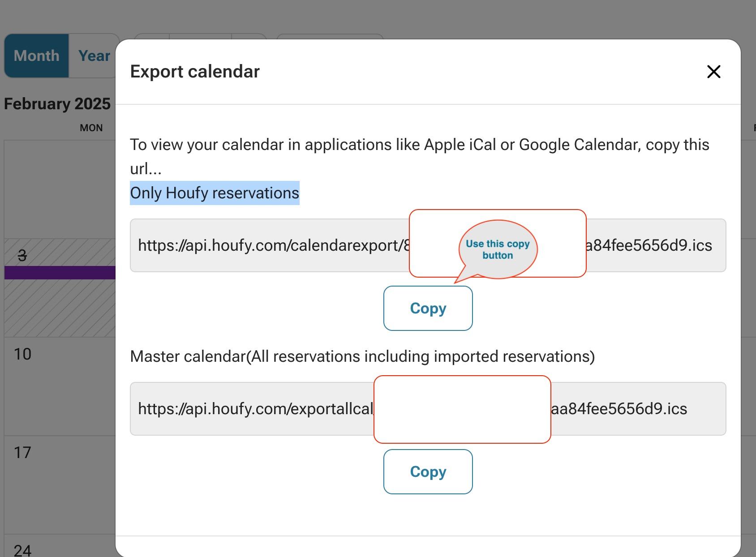Copy the Master calendar URL

(428, 472)
